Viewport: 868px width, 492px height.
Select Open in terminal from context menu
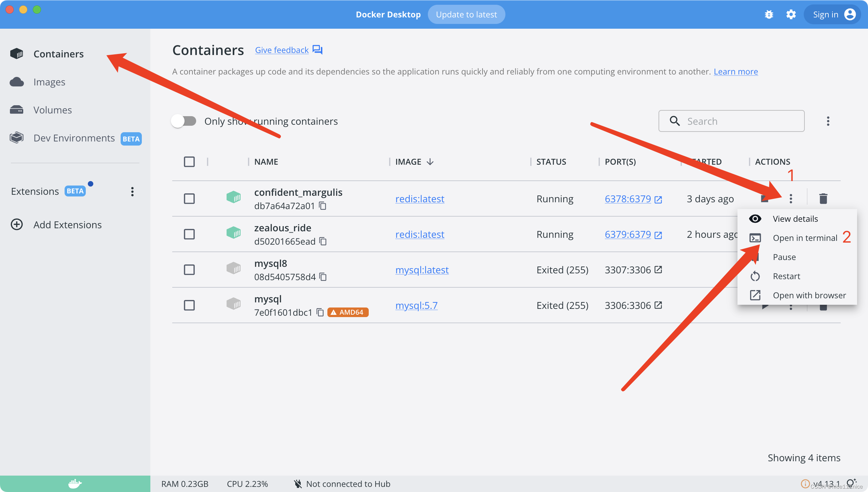pos(805,238)
